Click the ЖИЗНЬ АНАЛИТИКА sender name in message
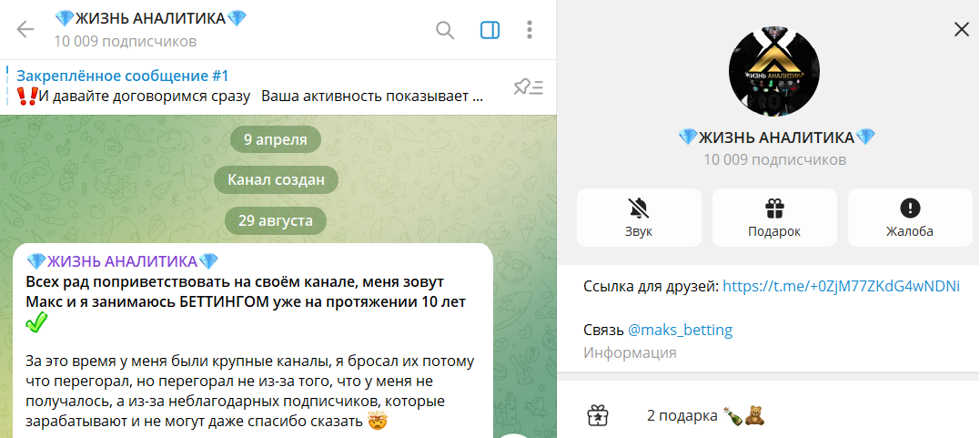The image size is (980, 438). click(123, 261)
